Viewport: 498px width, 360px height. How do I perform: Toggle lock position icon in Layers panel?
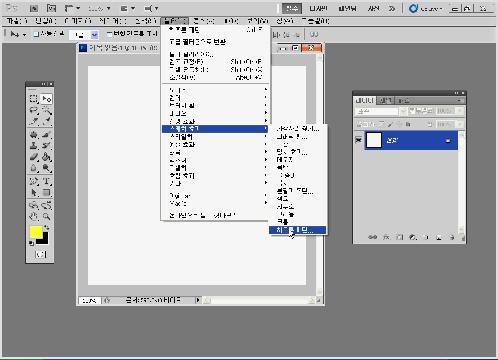[x=399, y=124]
